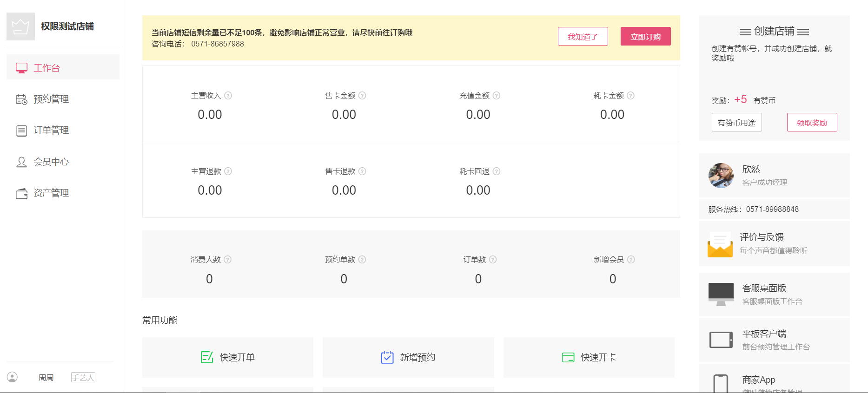This screenshot has height=393, width=868.
Task: Click the help icon beside 主营收入
Action: point(228,96)
